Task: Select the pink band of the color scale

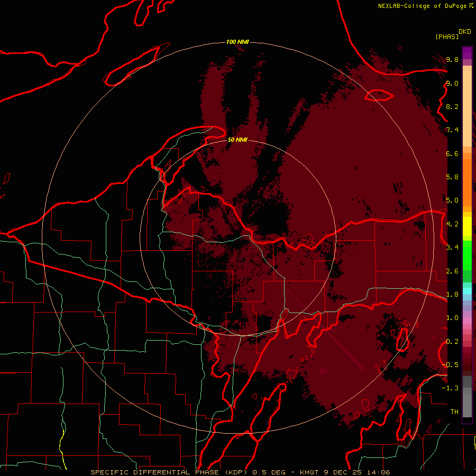Action: point(467,321)
